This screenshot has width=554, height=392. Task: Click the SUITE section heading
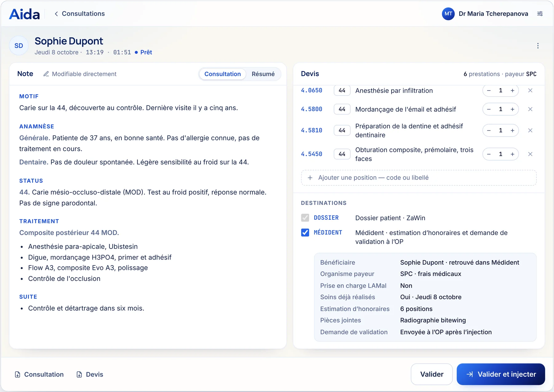coord(28,297)
